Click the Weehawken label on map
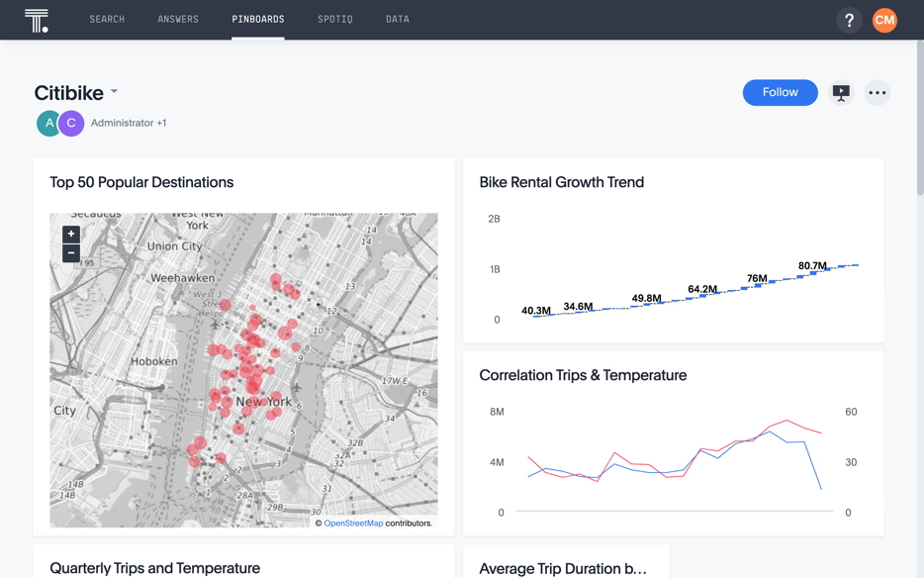924x578 pixels. 183,278
